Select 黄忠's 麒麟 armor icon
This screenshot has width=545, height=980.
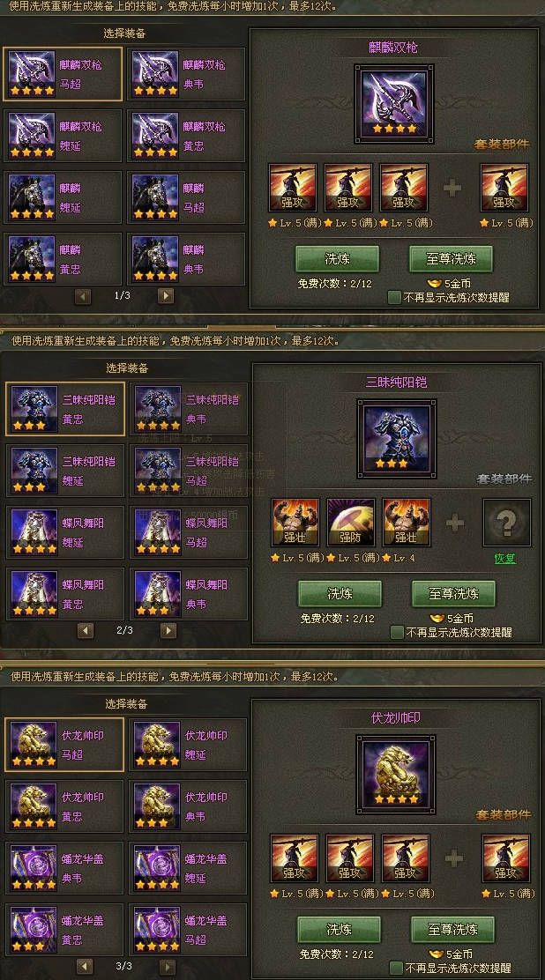click(x=32, y=259)
